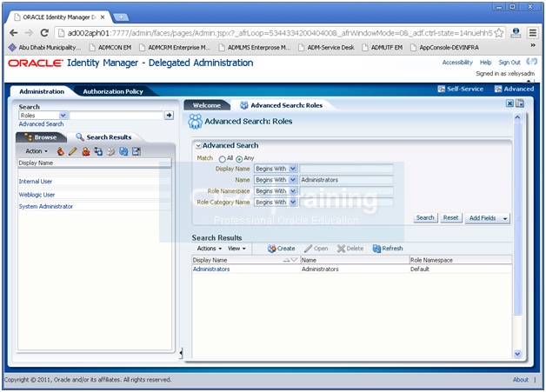Sort ascending by Display Name column arrow
546x392 pixels.
[286, 260]
